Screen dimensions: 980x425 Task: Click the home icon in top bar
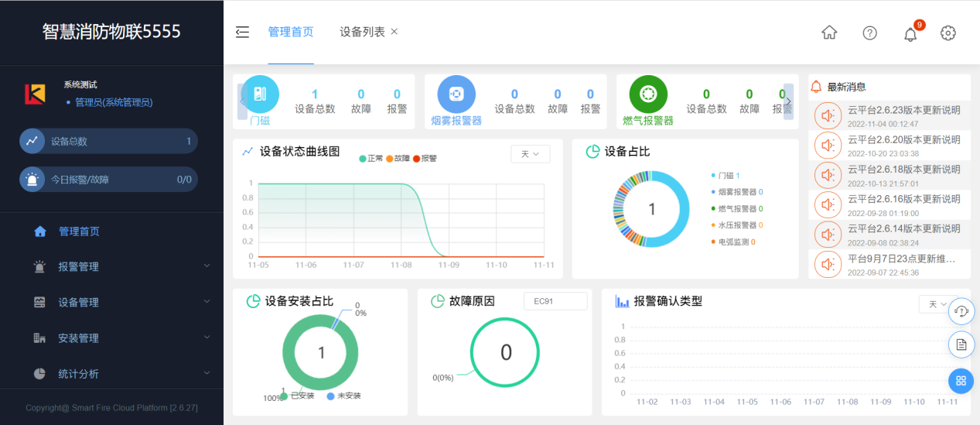click(829, 33)
